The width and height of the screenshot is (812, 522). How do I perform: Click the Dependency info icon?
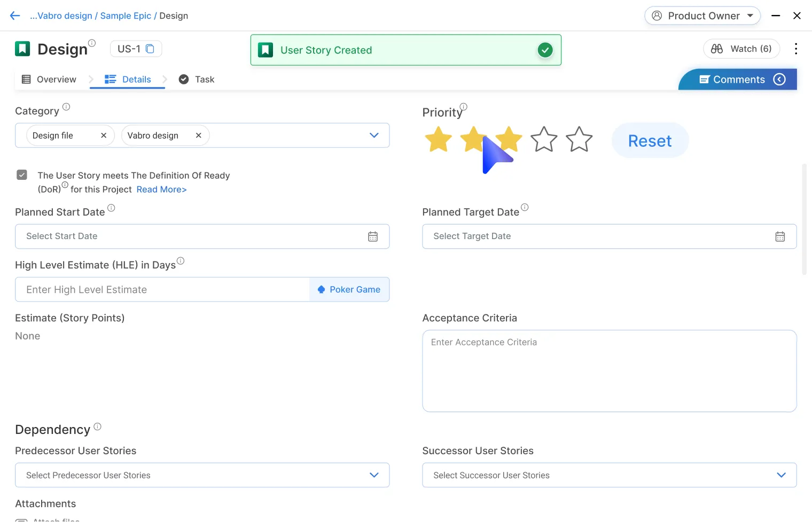[x=97, y=426]
